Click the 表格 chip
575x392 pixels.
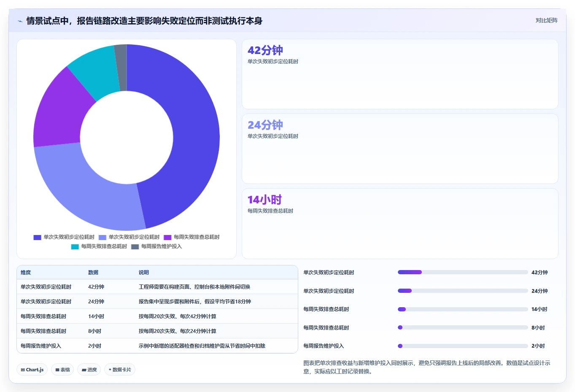click(62, 370)
